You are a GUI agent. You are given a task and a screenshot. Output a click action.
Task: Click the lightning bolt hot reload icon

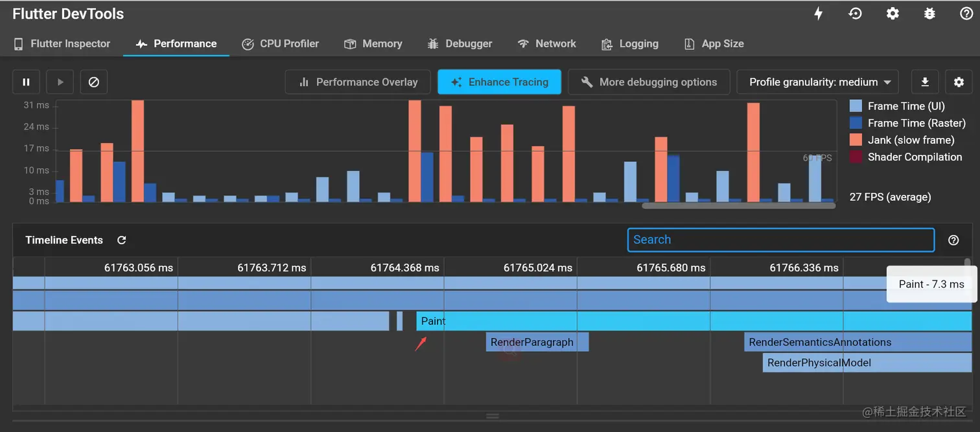818,14
